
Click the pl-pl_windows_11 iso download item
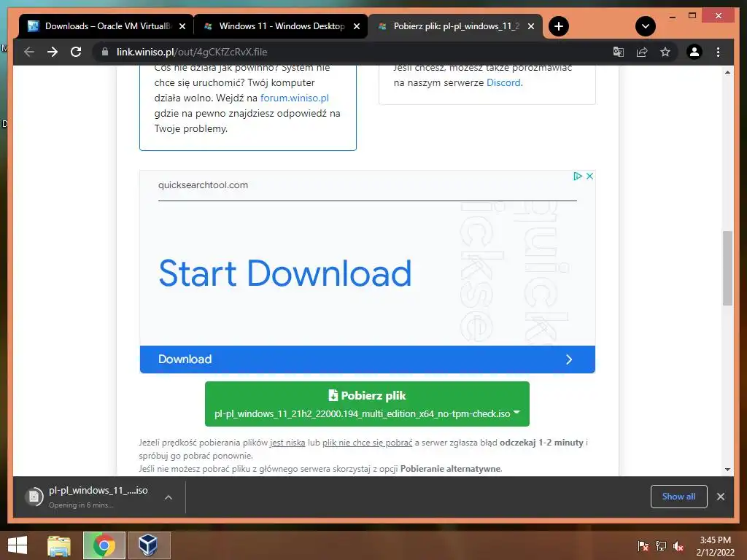[x=98, y=497]
